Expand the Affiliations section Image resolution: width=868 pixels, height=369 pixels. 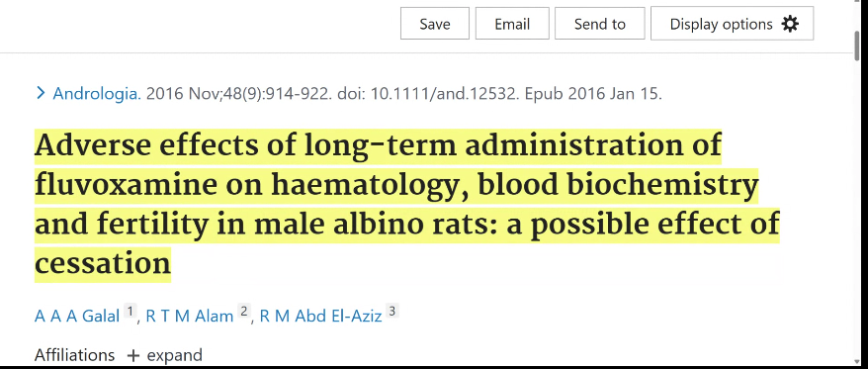[x=164, y=355]
